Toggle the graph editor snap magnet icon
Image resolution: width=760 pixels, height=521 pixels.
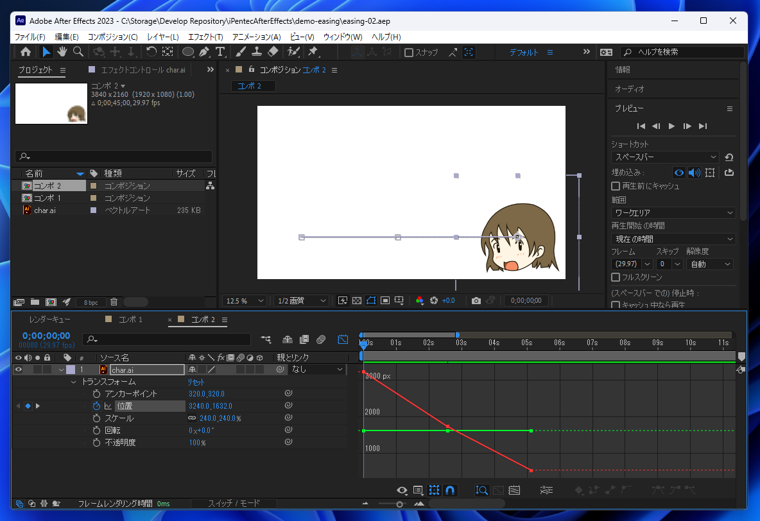[450, 490]
